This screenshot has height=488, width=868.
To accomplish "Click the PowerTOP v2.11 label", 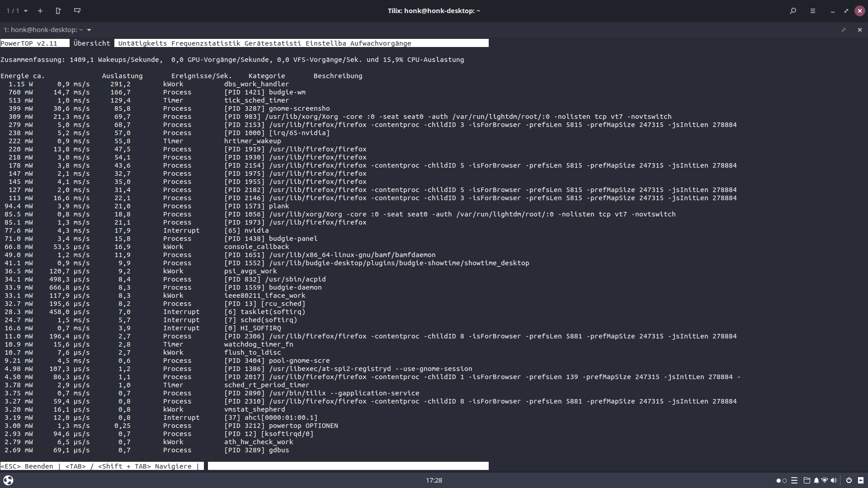I will click(29, 43).
